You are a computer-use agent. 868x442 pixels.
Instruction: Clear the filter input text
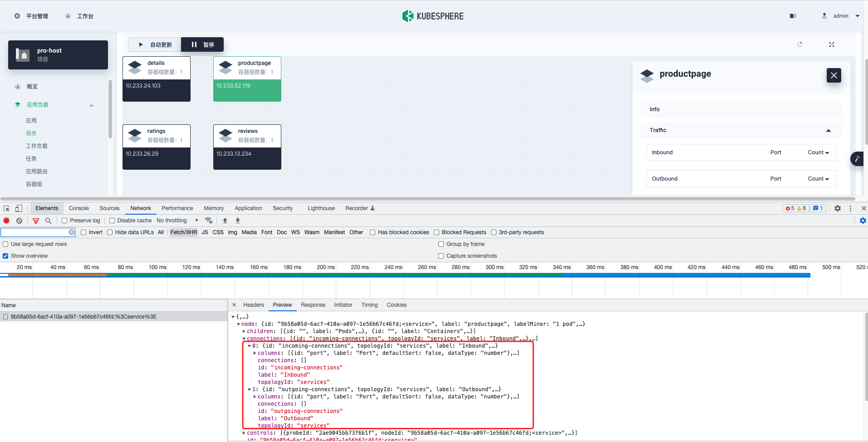coord(72,232)
